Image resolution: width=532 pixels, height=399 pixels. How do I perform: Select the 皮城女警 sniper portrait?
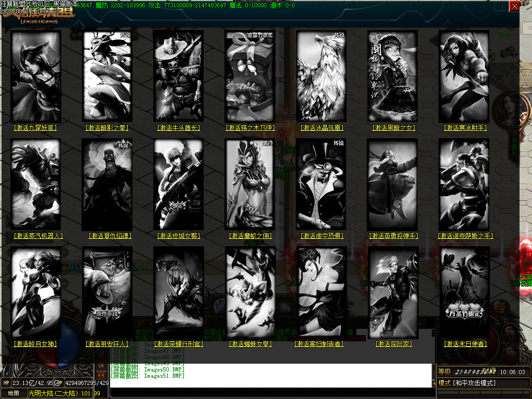179,184
